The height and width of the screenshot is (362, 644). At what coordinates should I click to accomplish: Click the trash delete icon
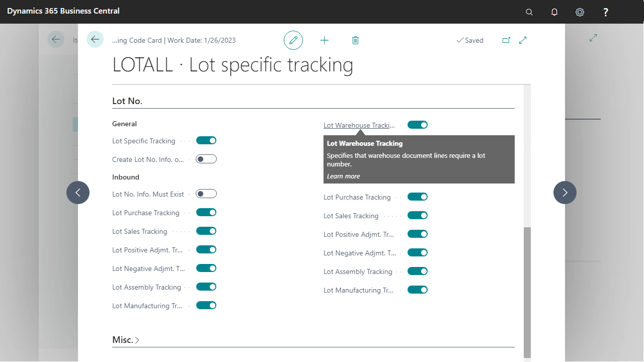pos(355,40)
